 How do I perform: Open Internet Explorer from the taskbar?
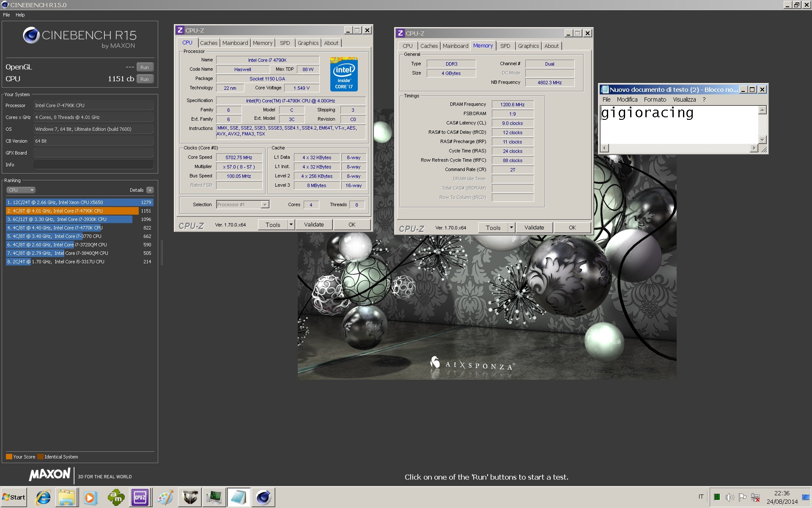pyautogui.click(x=43, y=497)
